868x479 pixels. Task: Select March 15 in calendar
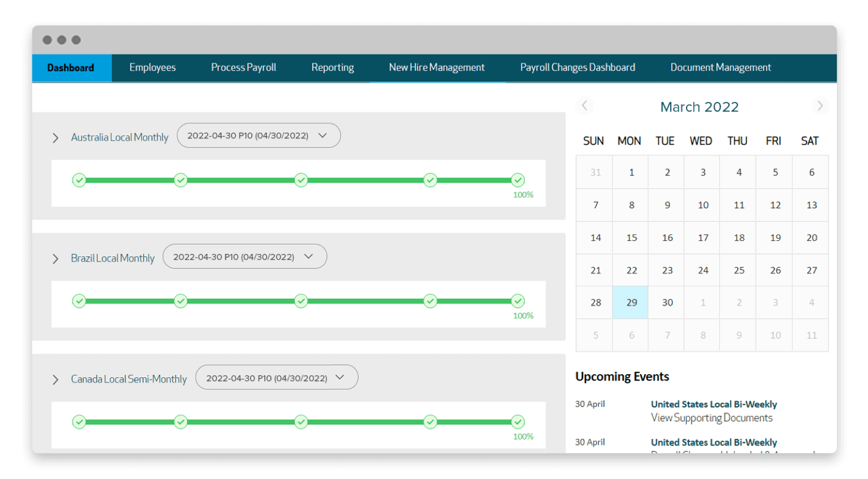(x=631, y=237)
